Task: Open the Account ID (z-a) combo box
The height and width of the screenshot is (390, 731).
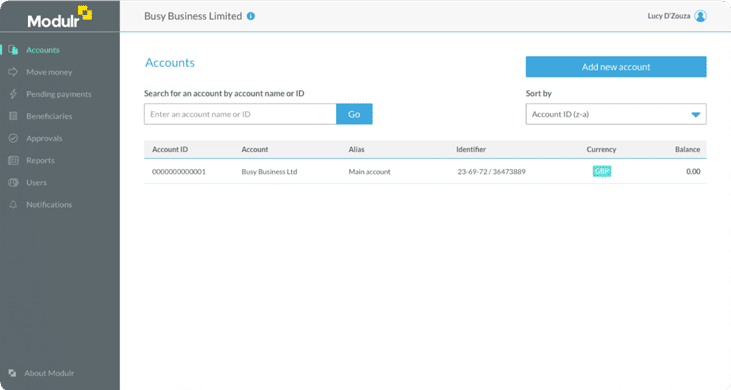Action: [x=616, y=114]
